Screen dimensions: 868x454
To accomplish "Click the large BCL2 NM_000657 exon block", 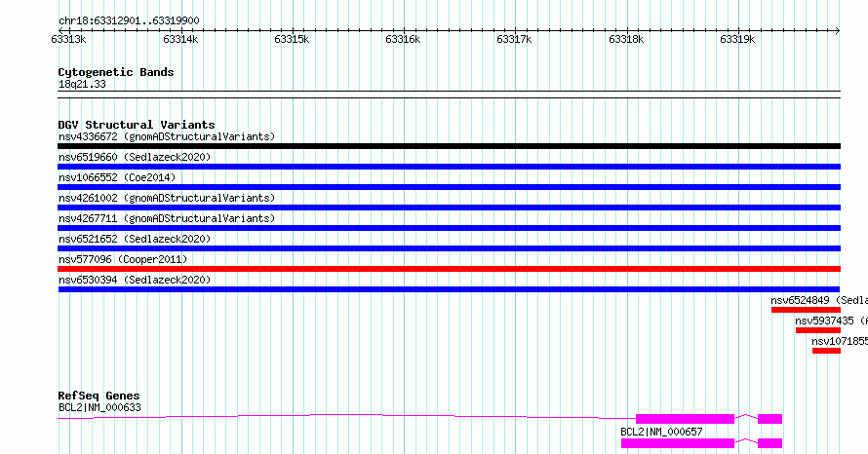I will tap(678, 443).
